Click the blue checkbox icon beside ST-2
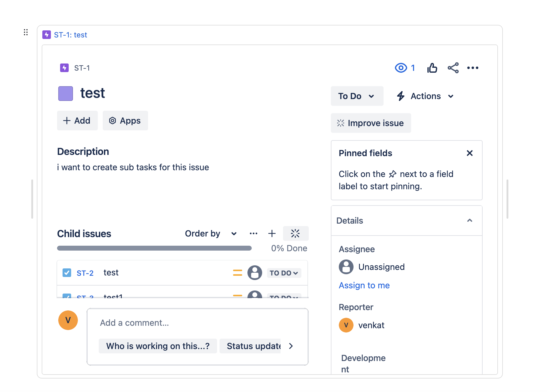547x392 pixels. coord(67,273)
